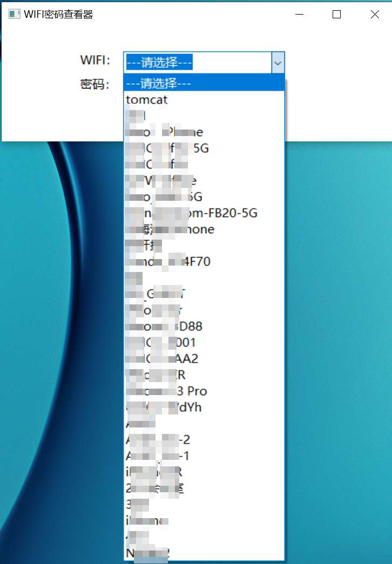Maximize the WIFI密码查看器 window
This screenshot has width=392, height=564.
point(336,15)
